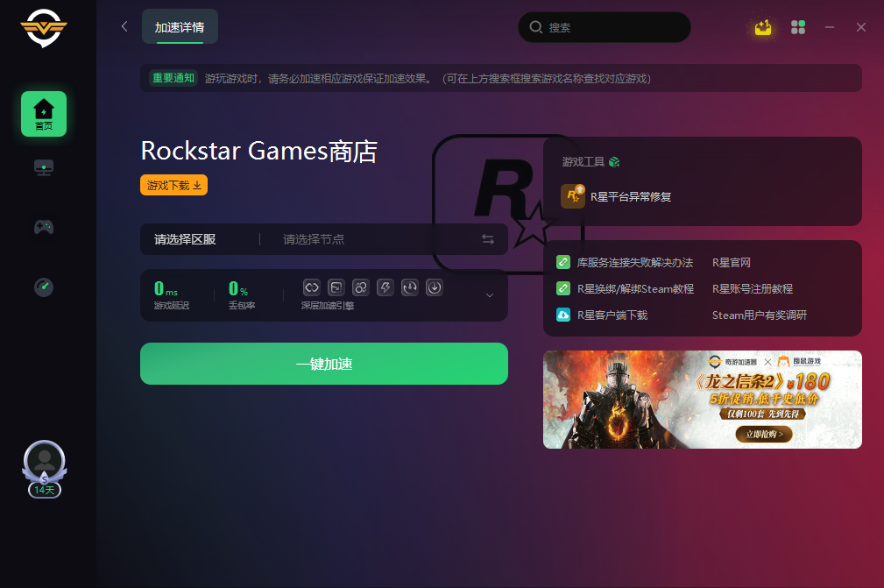Click the picture-frame deep acceleration icon
884x588 pixels.
click(x=336, y=287)
